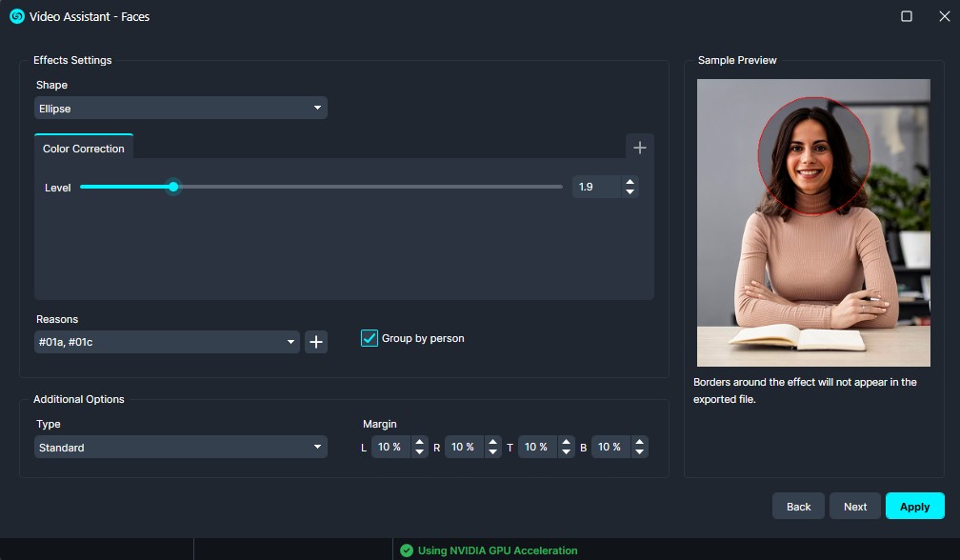
Task: Click the Sample Preview image
Action: [813, 223]
